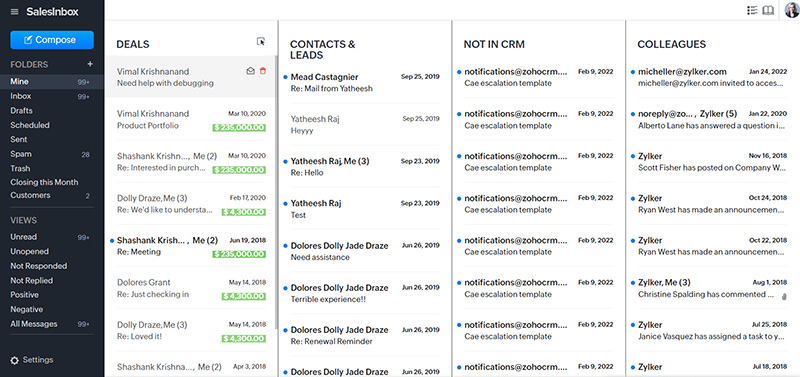Click the Compose button
Viewport: 800px width, 377px height.
52,40
